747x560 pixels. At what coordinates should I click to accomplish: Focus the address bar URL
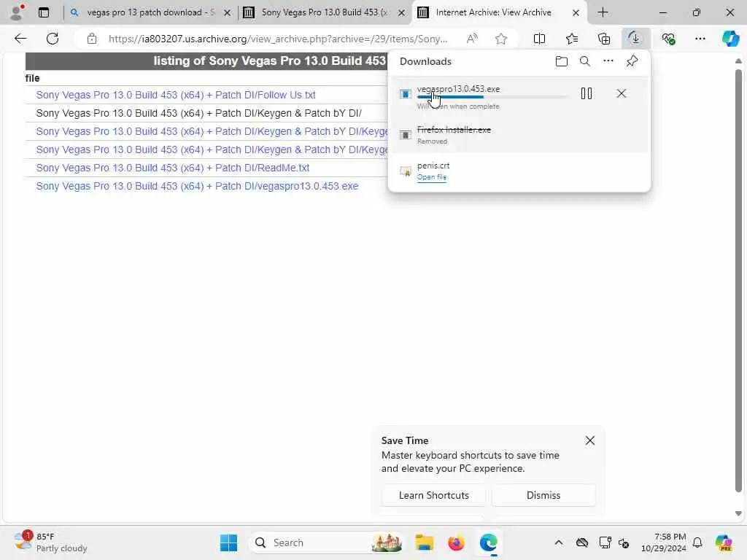point(278,39)
